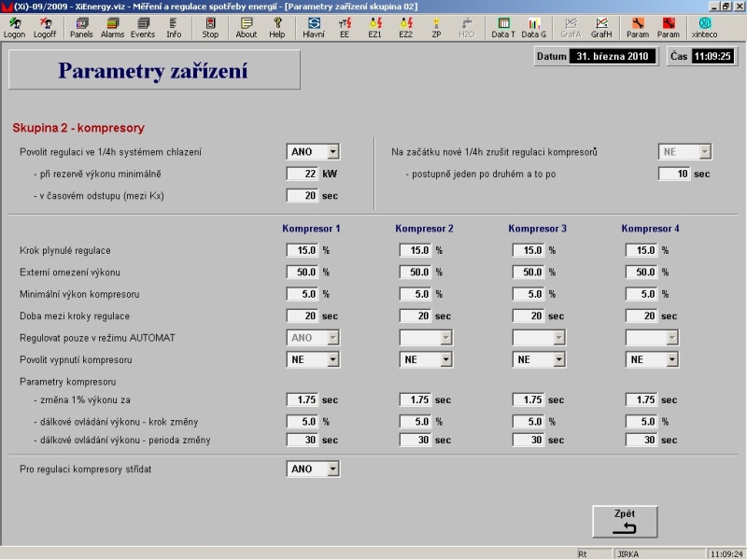Open the Panels toolbar icon
747x560 pixels.
81,28
